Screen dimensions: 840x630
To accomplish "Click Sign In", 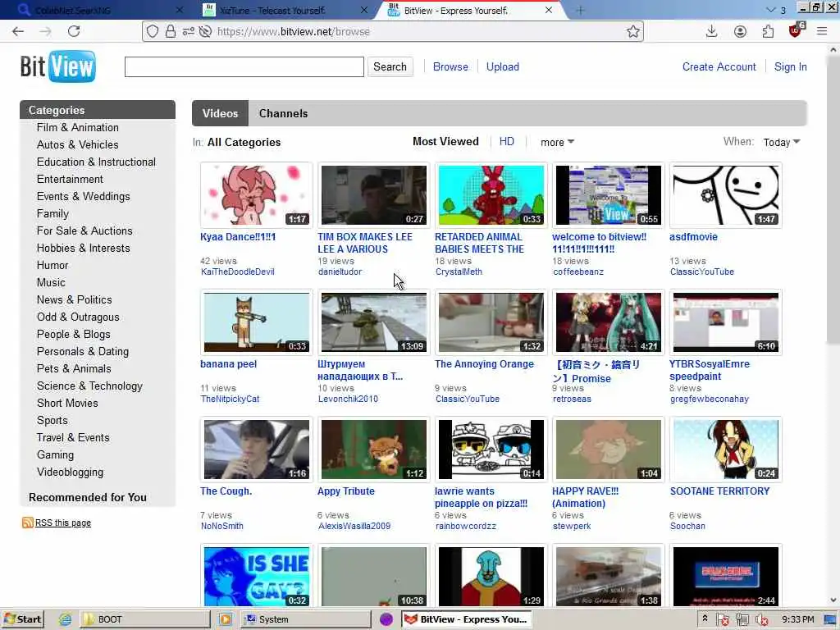I will point(790,66).
